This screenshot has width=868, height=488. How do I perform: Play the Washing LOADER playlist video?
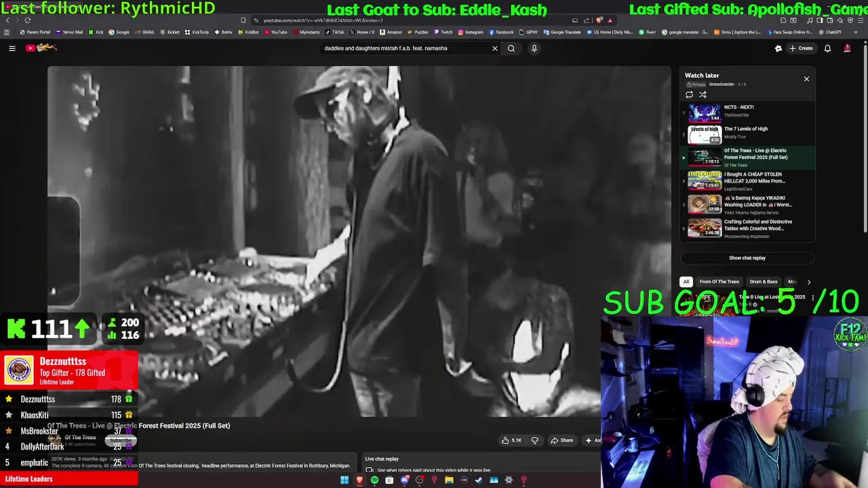[747, 205]
